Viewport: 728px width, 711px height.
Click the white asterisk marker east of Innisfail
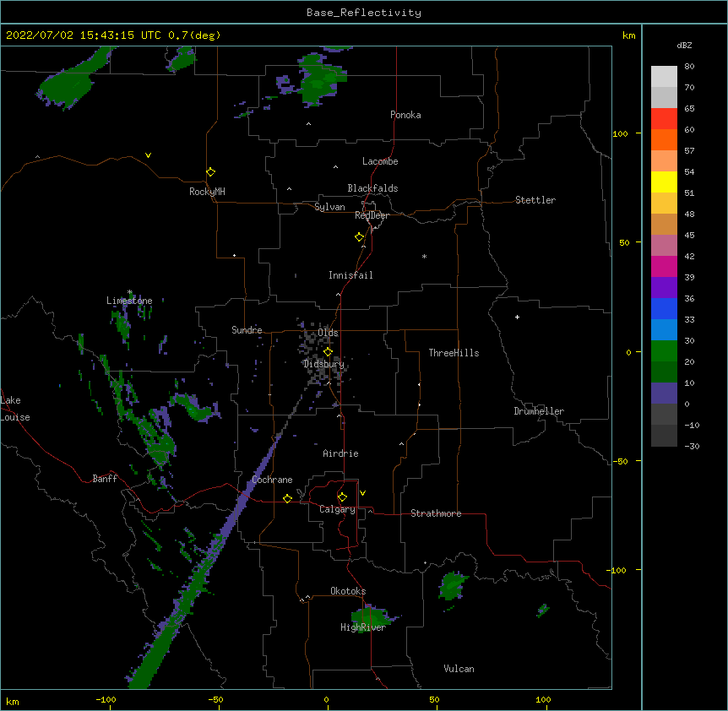(x=424, y=256)
